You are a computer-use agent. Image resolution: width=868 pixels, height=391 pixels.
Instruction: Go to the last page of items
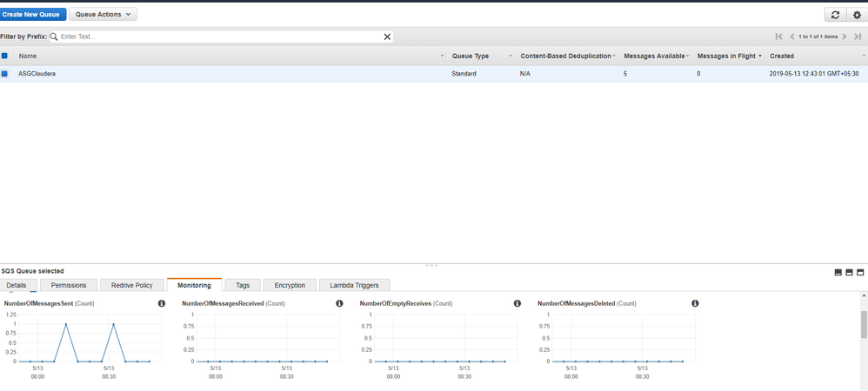click(858, 37)
